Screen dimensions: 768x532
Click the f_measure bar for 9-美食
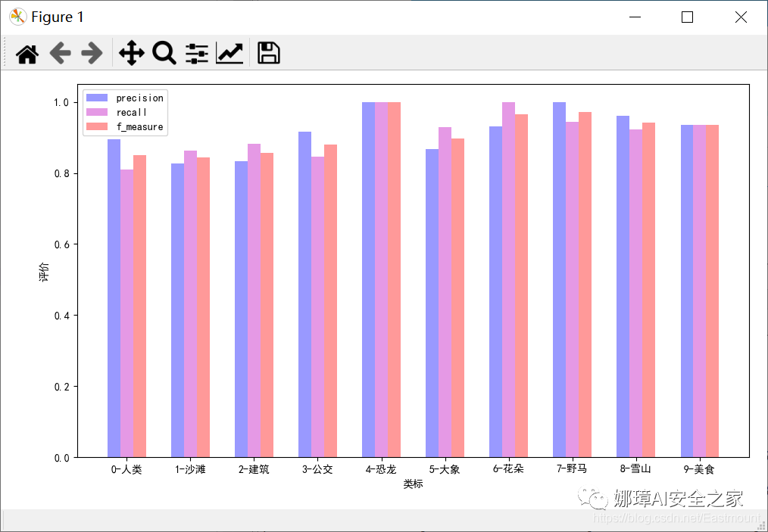coord(712,291)
